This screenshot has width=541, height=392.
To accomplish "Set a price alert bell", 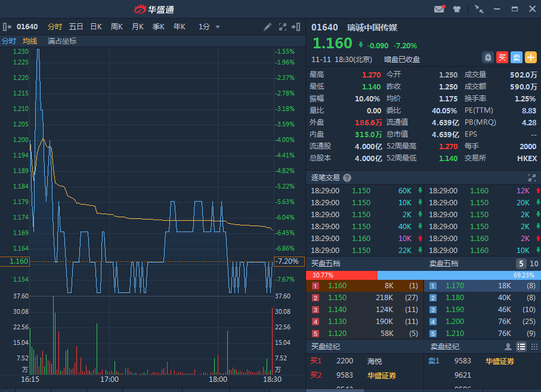I will (488, 57).
